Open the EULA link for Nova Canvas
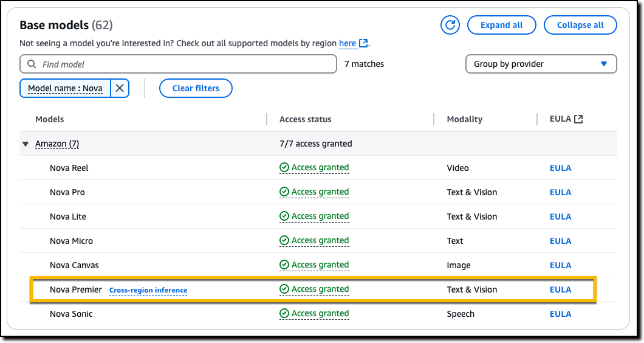 pyautogui.click(x=560, y=265)
